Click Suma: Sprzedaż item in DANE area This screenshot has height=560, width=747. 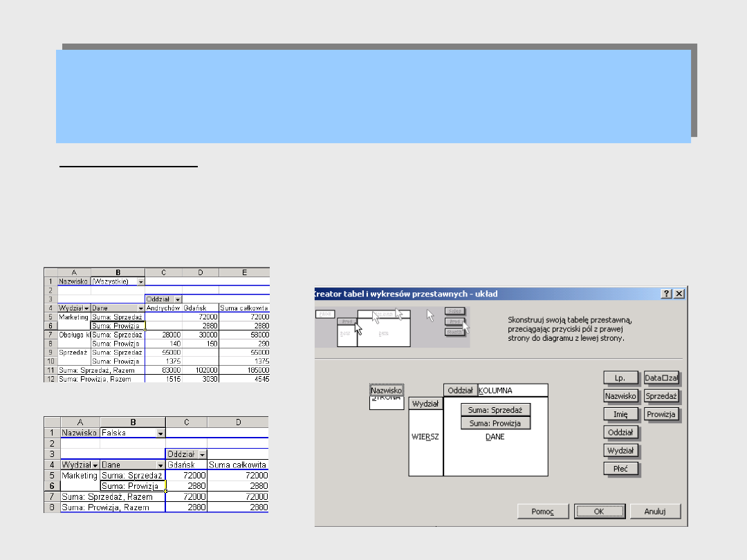pos(495,409)
